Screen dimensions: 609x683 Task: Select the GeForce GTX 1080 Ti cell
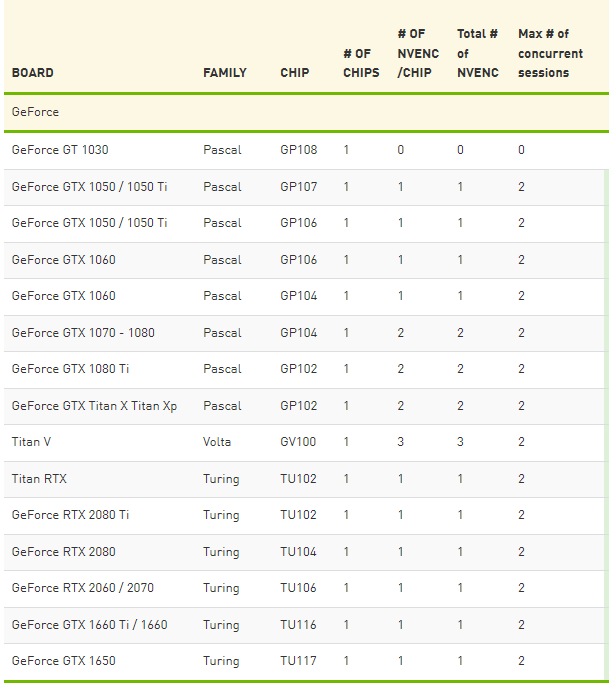(70, 369)
